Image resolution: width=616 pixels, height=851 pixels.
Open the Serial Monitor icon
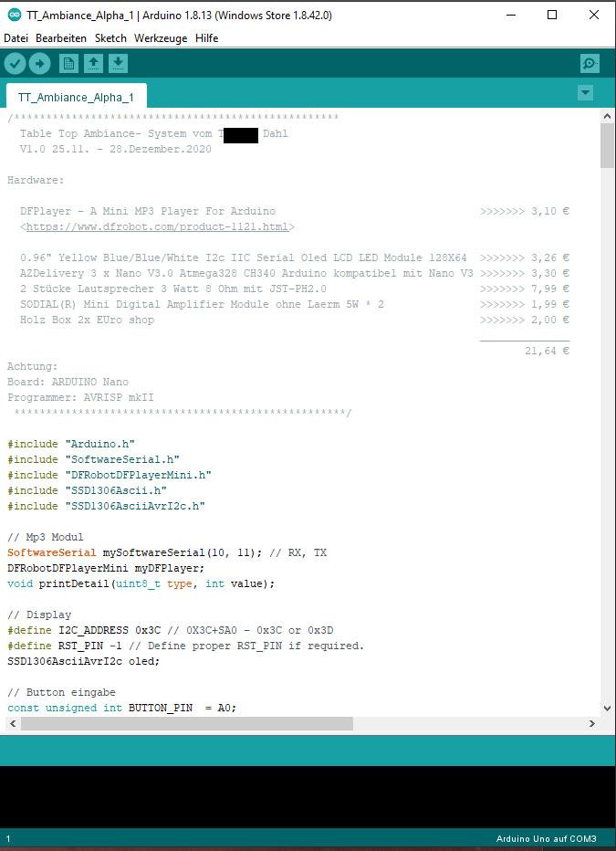pyautogui.click(x=590, y=64)
